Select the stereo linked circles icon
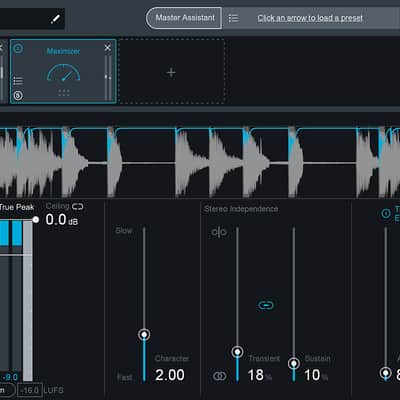Image resolution: width=400 pixels, height=400 pixels. (219, 376)
